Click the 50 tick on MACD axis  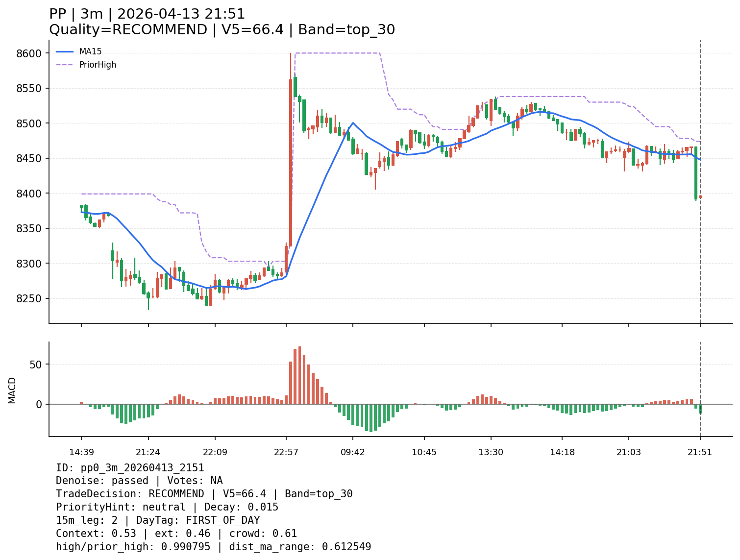click(37, 365)
